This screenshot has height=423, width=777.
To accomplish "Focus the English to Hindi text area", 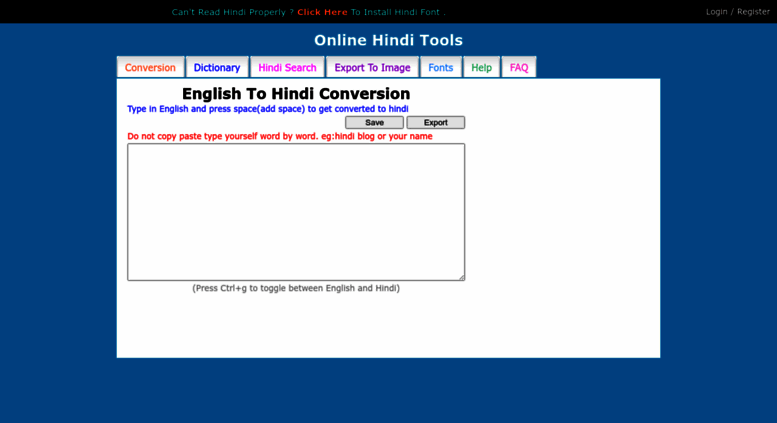I will tap(295, 211).
